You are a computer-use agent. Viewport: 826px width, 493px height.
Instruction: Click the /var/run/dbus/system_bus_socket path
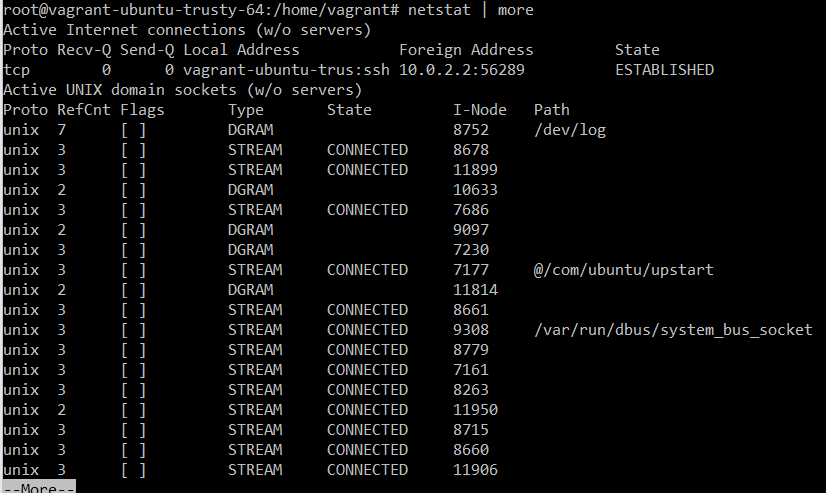673,330
